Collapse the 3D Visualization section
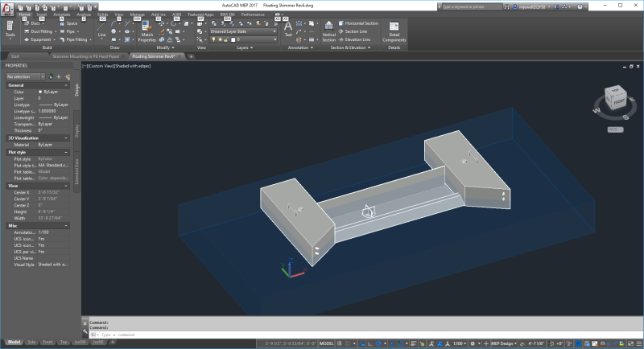This screenshot has height=349, width=644. coord(66,138)
